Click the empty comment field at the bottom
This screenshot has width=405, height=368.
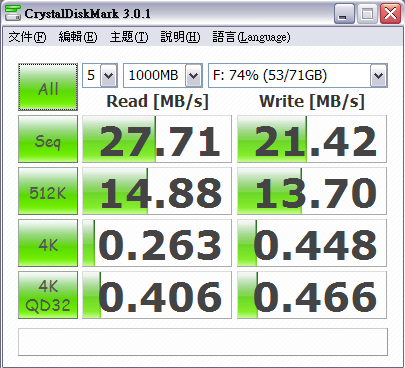(203, 342)
